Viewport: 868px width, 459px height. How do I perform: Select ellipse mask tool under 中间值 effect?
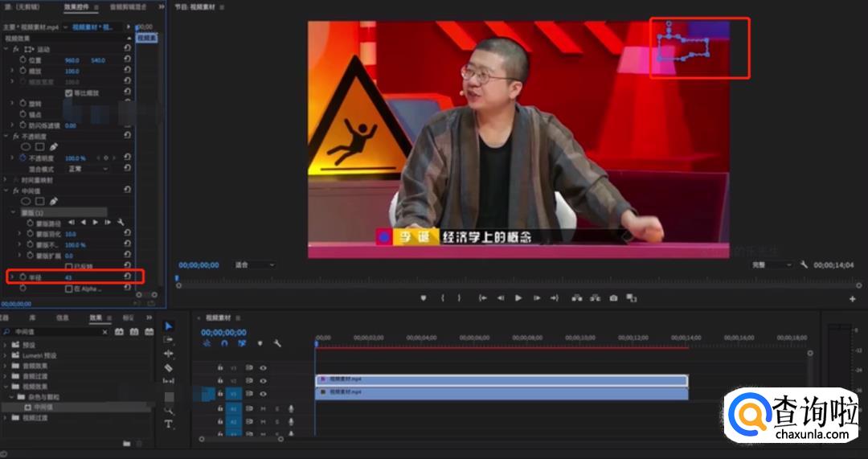coord(26,201)
